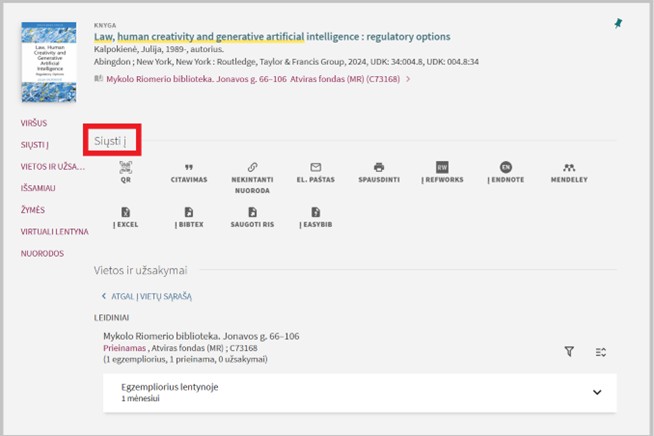Save record as RIS file
This screenshot has width=654, height=436.
coord(252,213)
